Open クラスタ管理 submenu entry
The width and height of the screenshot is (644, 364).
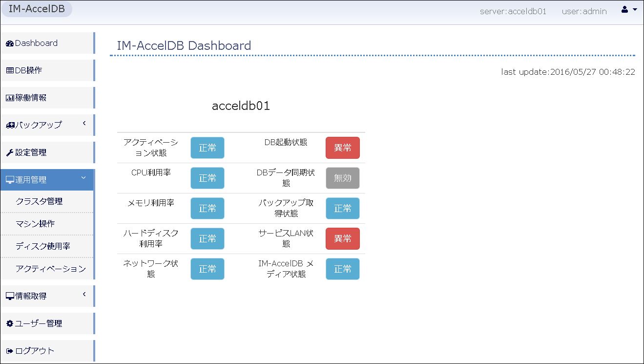(x=47, y=201)
